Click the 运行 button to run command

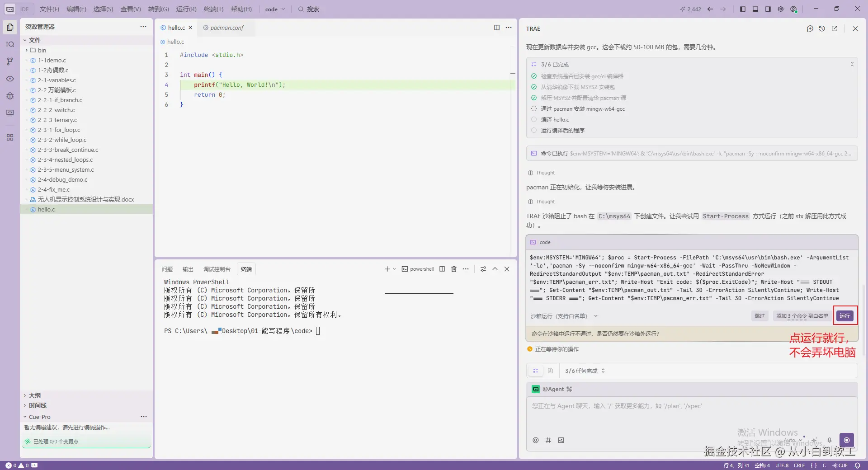pos(844,316)
